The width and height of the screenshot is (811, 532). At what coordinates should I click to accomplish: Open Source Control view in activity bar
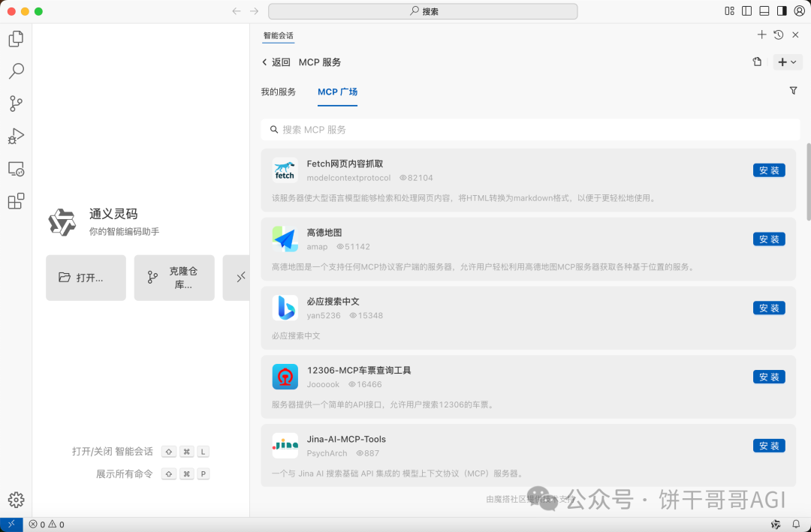[x=16, y=104]
